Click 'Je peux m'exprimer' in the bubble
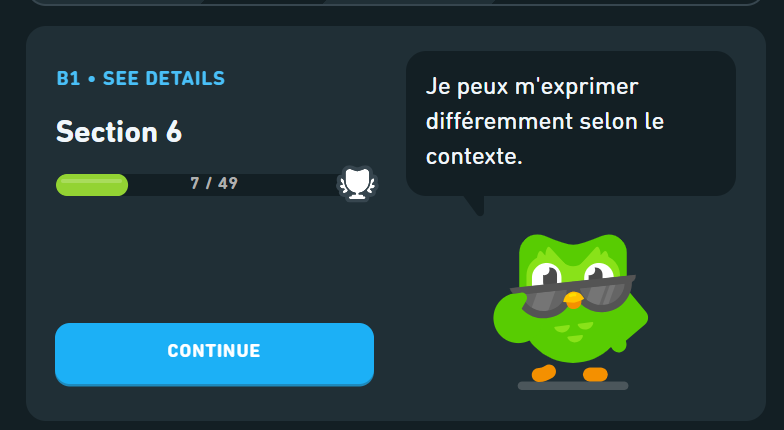The image size is (784, 430). click(532, 87)
